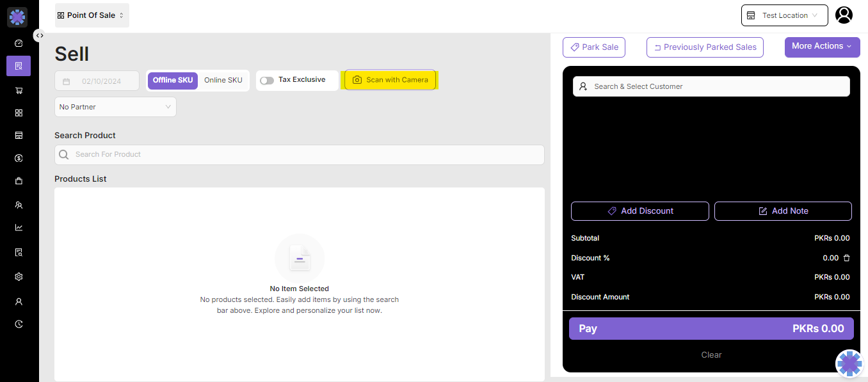Expand the No Partner dropdown
Viewport: 868px width, 382px height.
[x=115, y=107]
